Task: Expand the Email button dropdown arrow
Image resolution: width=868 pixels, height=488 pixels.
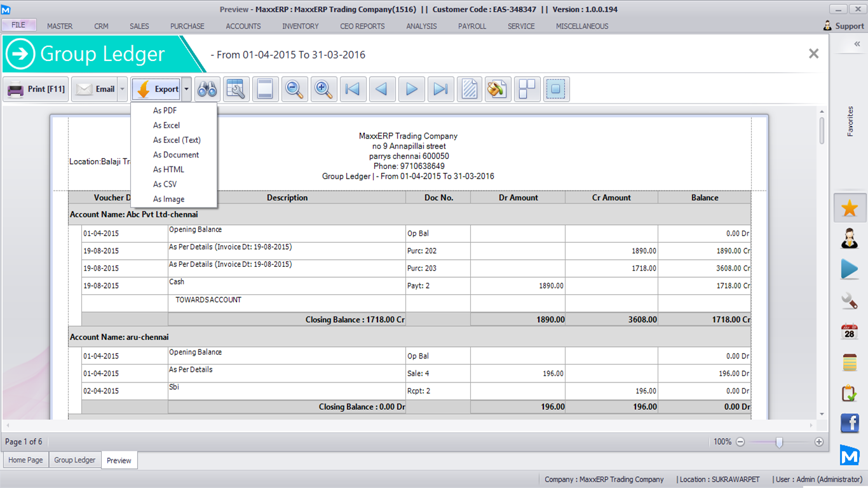Action: [x=122, y=90]
